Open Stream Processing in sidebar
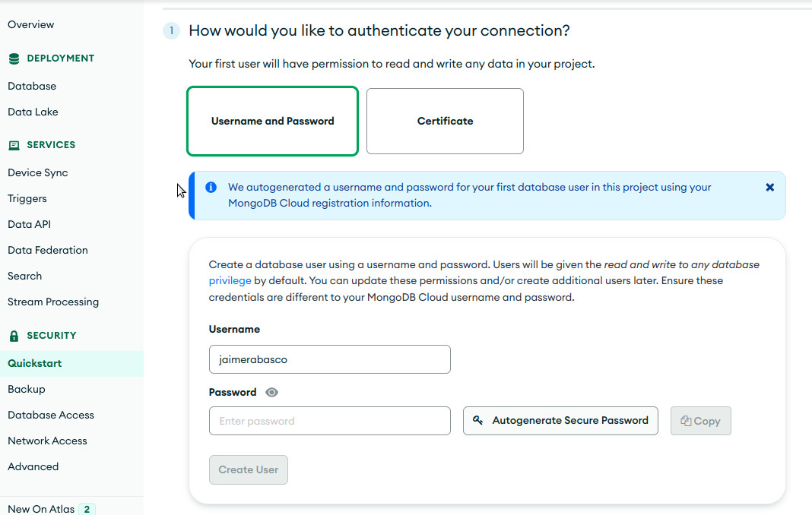This screenshot has width=812, height=515. [x=53, y=302]
